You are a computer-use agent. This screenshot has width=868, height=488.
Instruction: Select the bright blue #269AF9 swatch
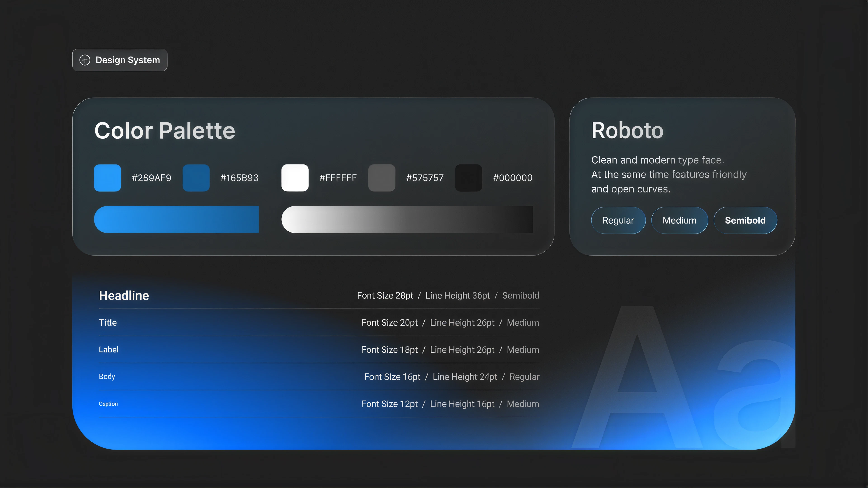tap(108, 178)
